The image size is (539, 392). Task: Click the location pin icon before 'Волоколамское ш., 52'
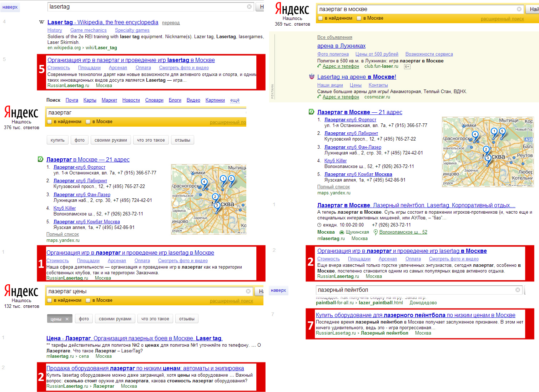point(376,232)
